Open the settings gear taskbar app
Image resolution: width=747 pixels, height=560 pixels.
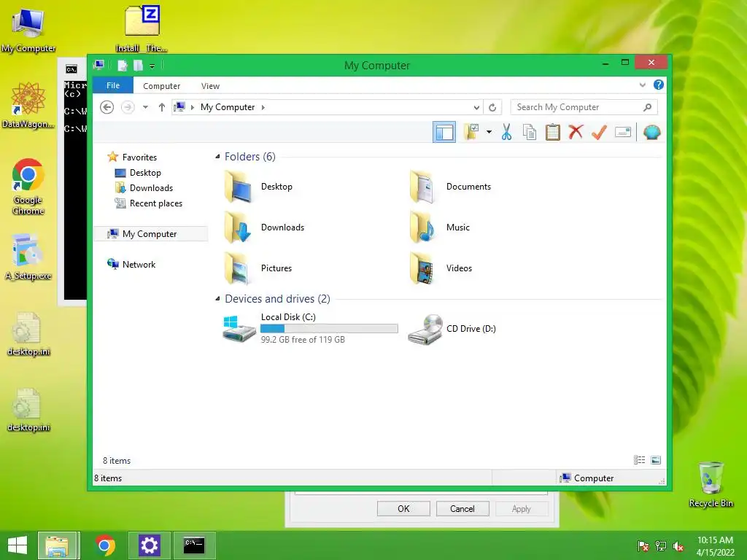149,545
